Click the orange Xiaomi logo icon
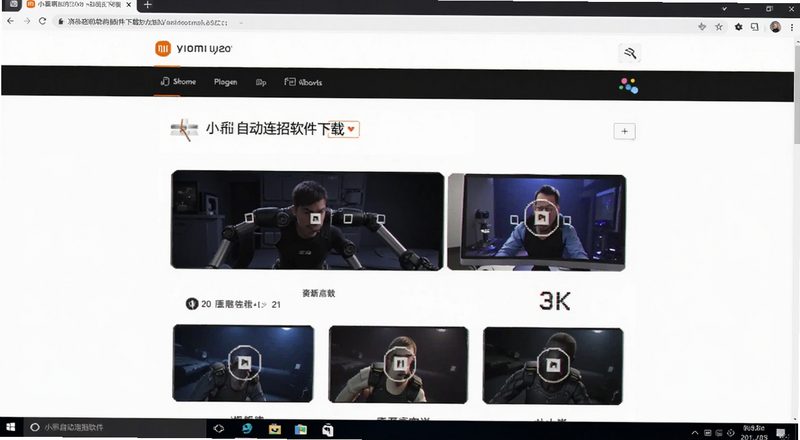This screenshot has height=440, width=800. click(163, 48)
